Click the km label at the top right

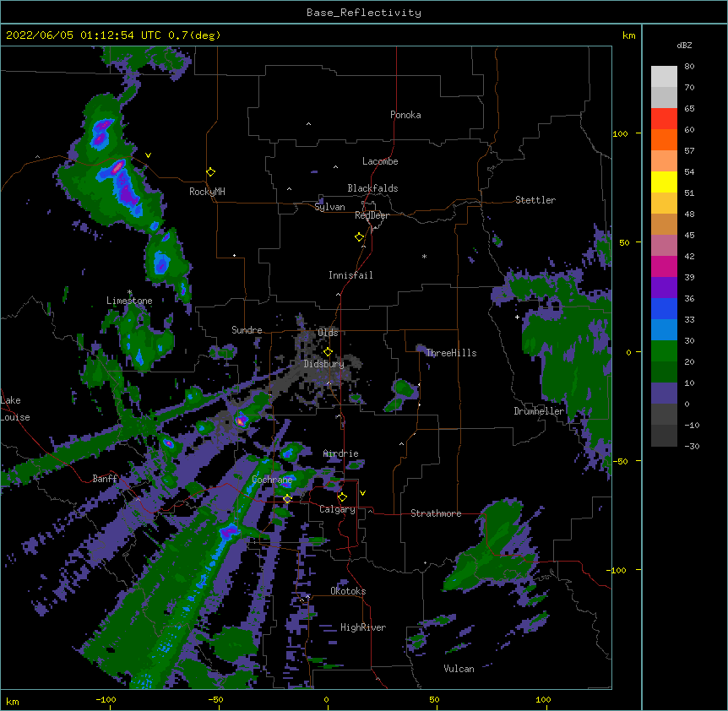click(629, 35)
